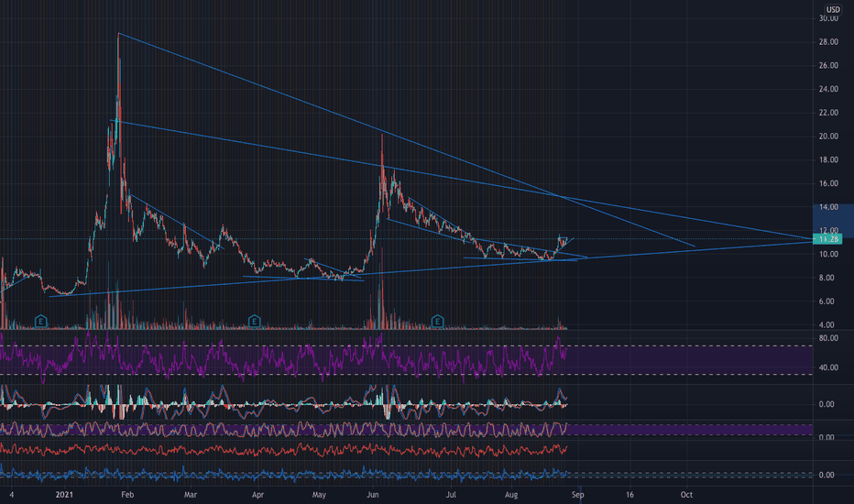Screen dimensions: 854x504
Task: Select the 16 date label on the time axis
Action: coord(630,495)
